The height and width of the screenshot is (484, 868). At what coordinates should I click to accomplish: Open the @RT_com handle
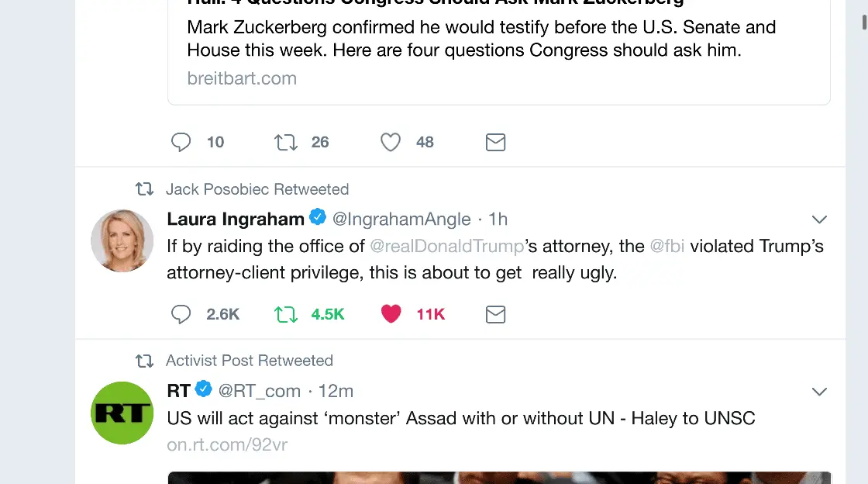259,392
